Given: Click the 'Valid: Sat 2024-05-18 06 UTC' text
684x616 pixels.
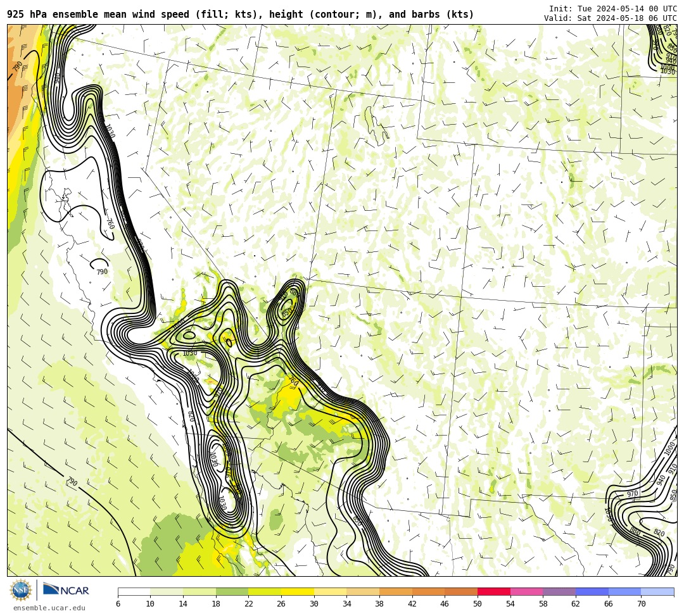Looking at the screenshot, I should pyautogui.click(x=611, y=18).
